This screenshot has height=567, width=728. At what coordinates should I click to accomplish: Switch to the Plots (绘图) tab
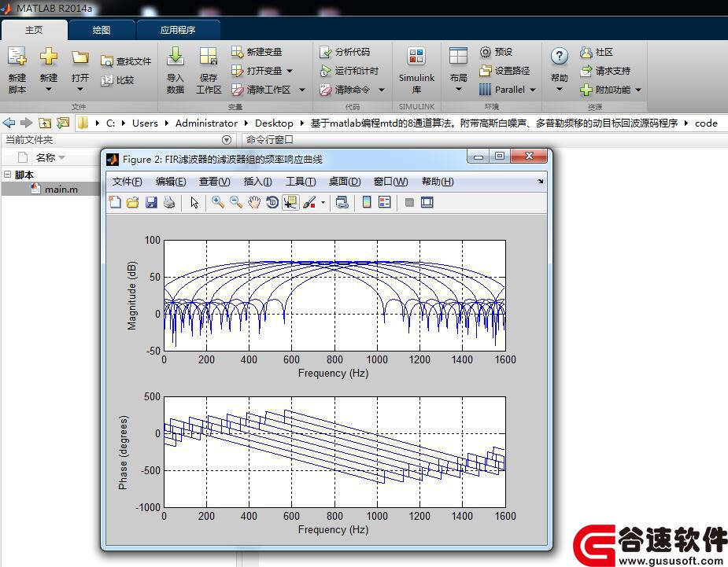(x=102, y=30)
